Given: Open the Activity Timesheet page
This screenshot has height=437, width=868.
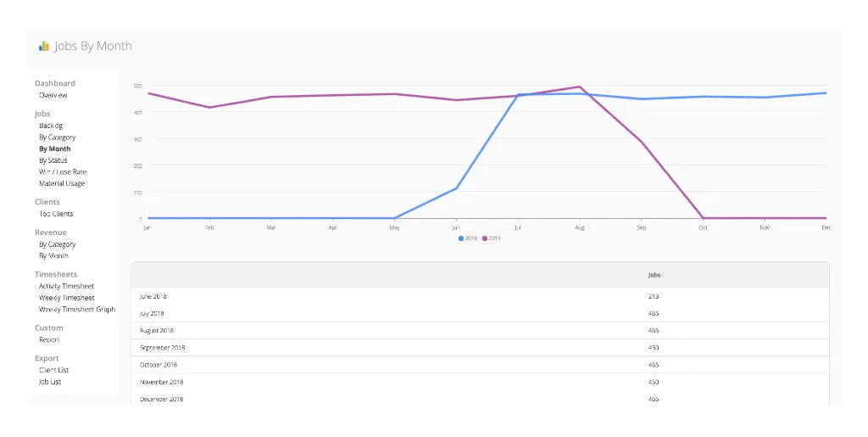Looking at the screenshot, I should pyautogui.click(x=66, y=286).
